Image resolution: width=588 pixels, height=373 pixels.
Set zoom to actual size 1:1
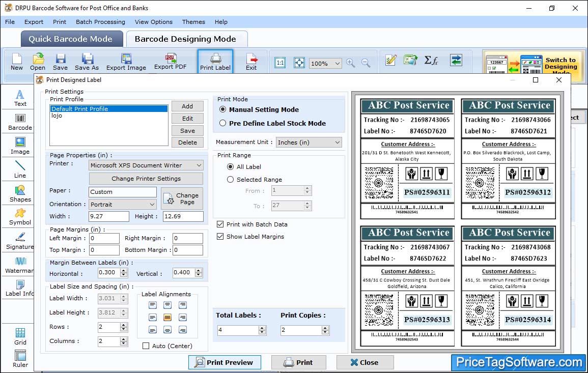click(280, 63)
